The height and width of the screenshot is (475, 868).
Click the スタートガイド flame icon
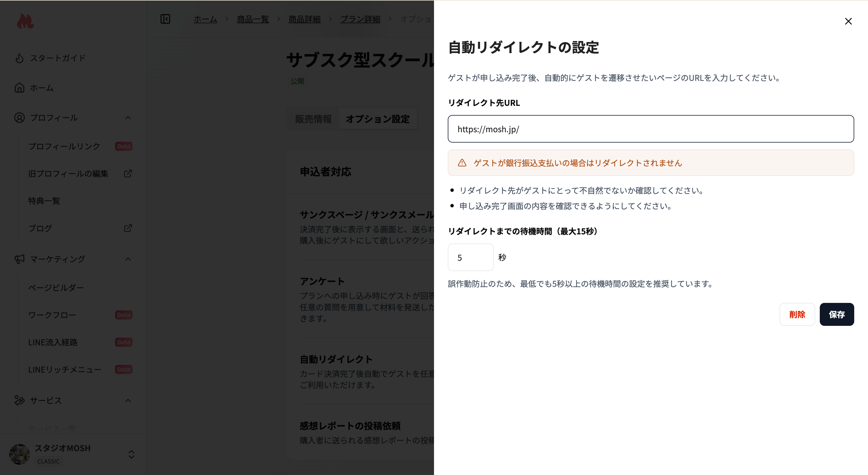pos(20,58)
